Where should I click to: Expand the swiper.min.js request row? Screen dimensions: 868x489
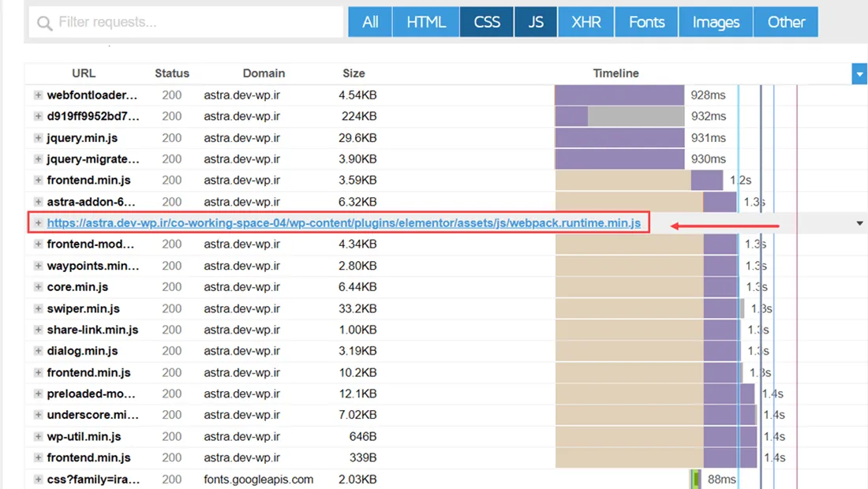tap(38, 308)
